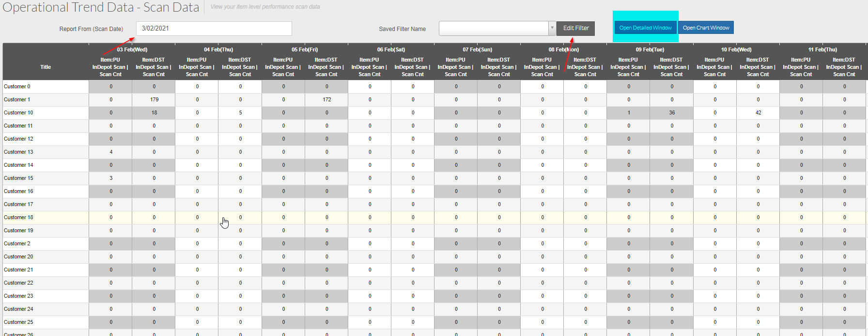This screenshot has width=868, height=336.
Task: Click the Customer 25 row title
Action: (18, 322)
